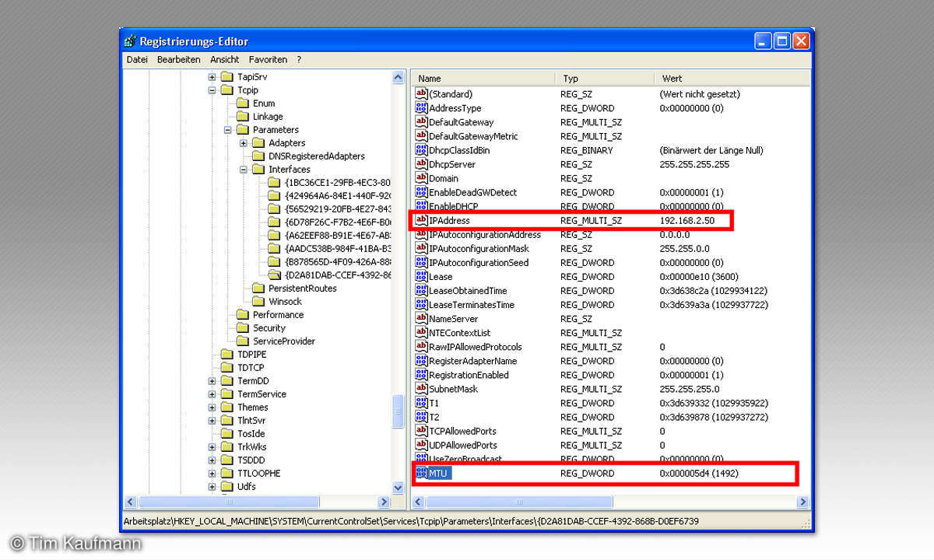Click the TosIde folder icon
Image resolution: width=934 pixels, height=560 pixels.
click(226, 434)
